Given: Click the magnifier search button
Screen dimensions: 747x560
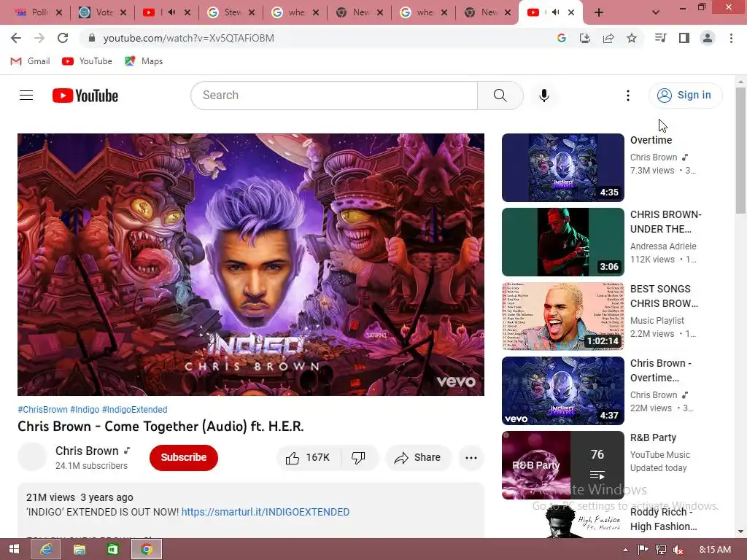Looking at the screenshot, I should coord(500,96).
